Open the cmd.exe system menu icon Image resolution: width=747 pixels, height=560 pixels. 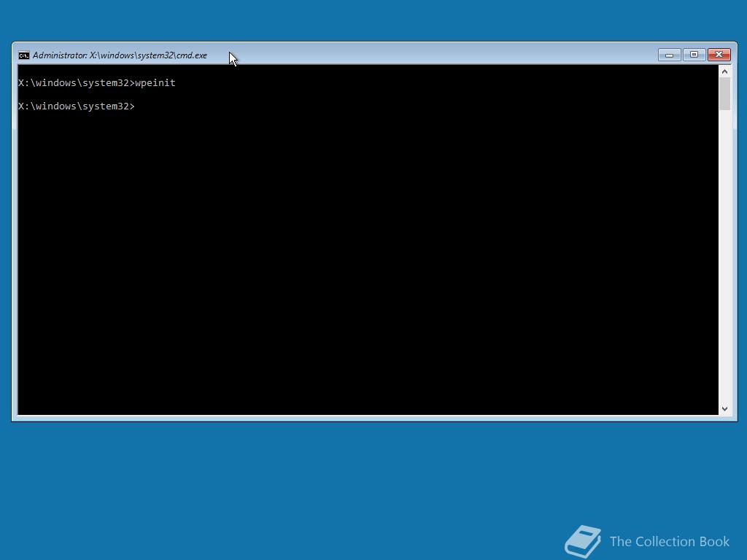coord(23,55)
